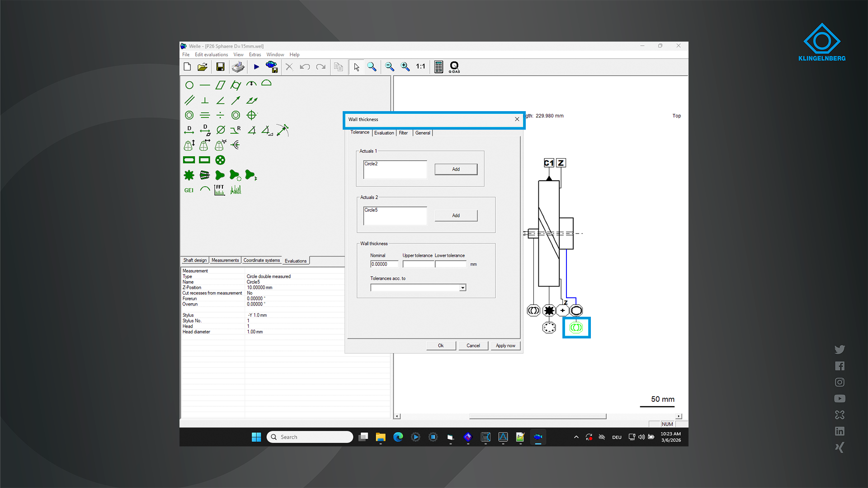The image size is (868, 488).
Task: Print using the printer toolbar icon
Action: 238,67
